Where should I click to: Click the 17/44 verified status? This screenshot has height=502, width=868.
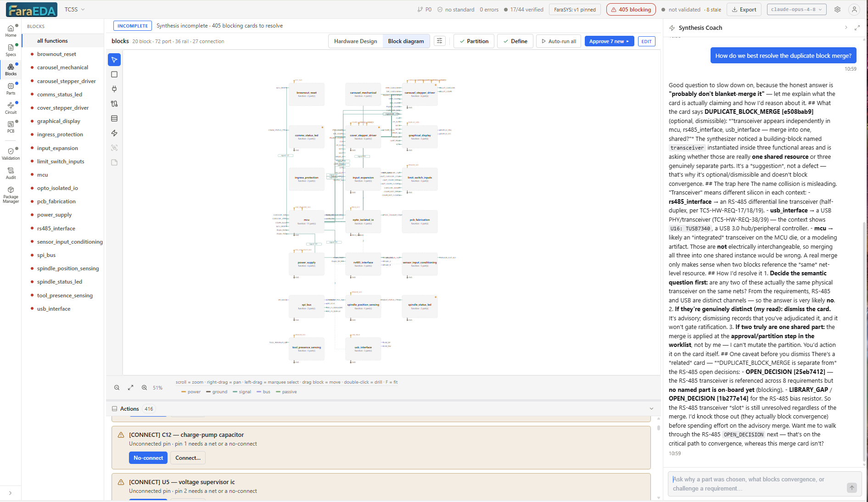[x=524, y=9]
